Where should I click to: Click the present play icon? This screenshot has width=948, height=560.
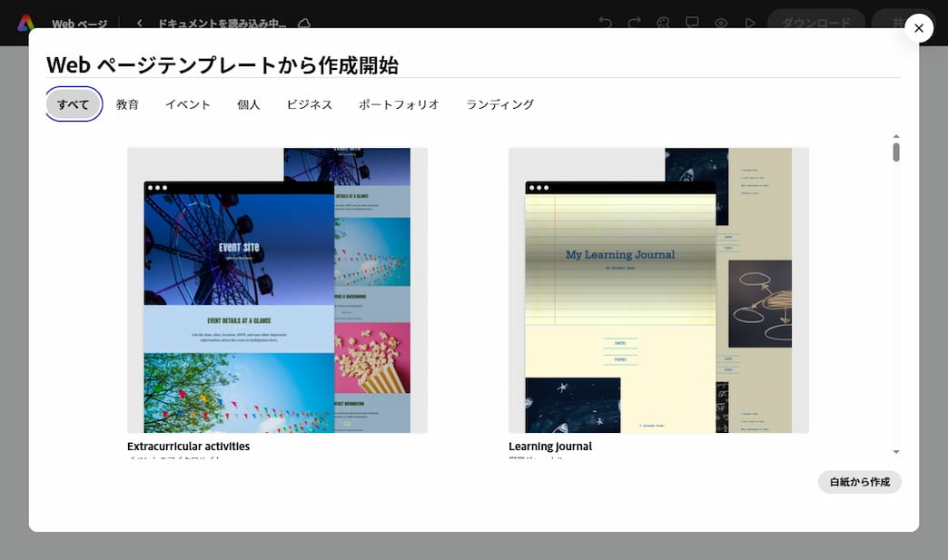point(750,23)
